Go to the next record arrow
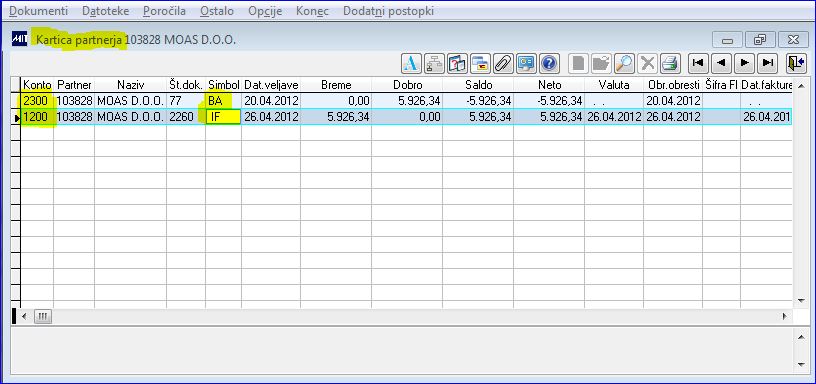Viewport: 816px width, 384px height. (745, 63)
